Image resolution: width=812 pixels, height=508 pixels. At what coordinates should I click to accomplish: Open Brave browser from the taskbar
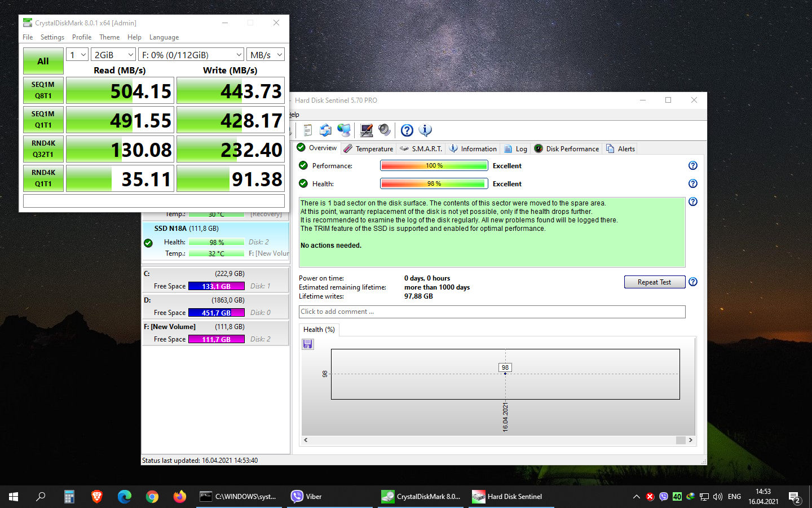[x=97, y=497]
